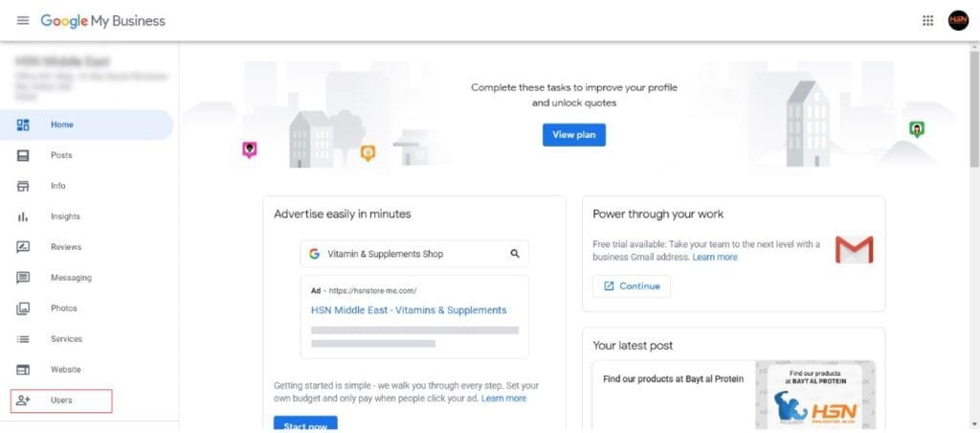
Task: Click the Photos icon in sidebar
Action: (24, 308)
